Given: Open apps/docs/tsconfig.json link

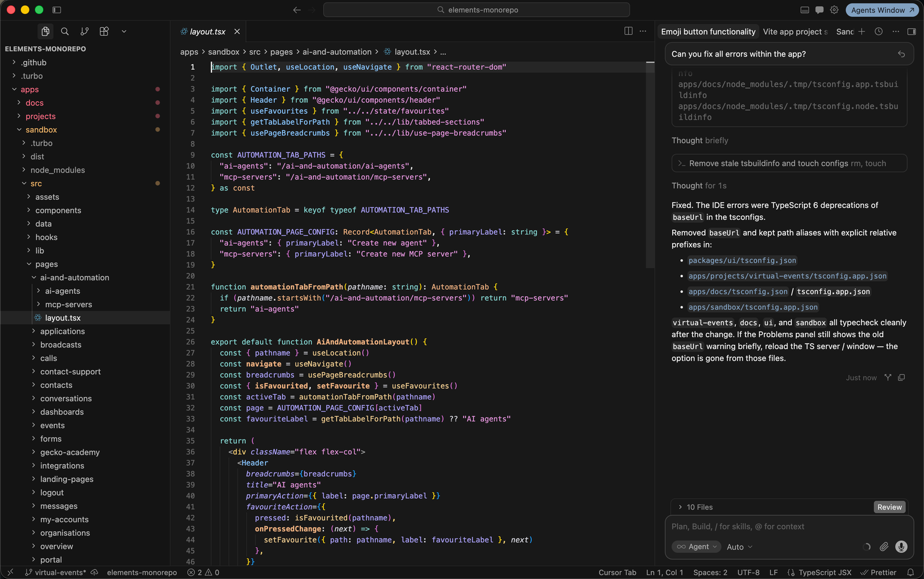Looking at the screenshot, I should 738,292.
